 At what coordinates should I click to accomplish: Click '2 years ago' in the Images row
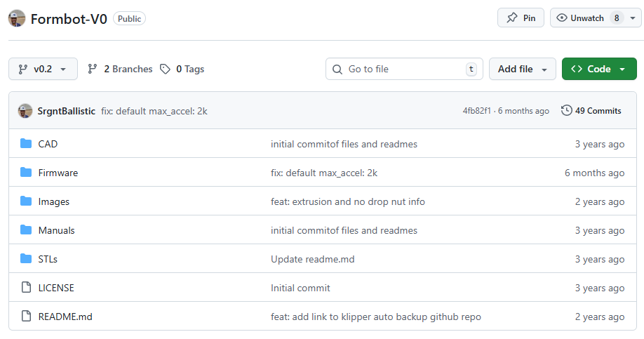pyautogui.click(x=600, y=201)
